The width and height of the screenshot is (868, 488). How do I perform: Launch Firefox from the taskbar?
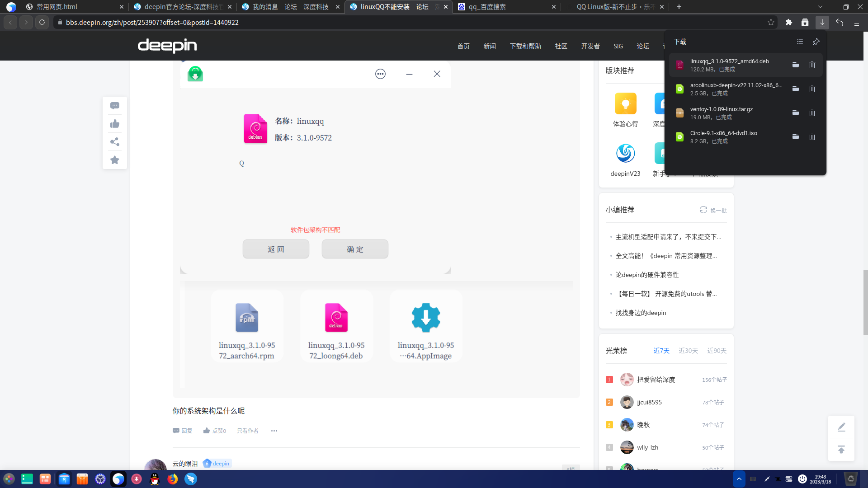pos(173,479)
